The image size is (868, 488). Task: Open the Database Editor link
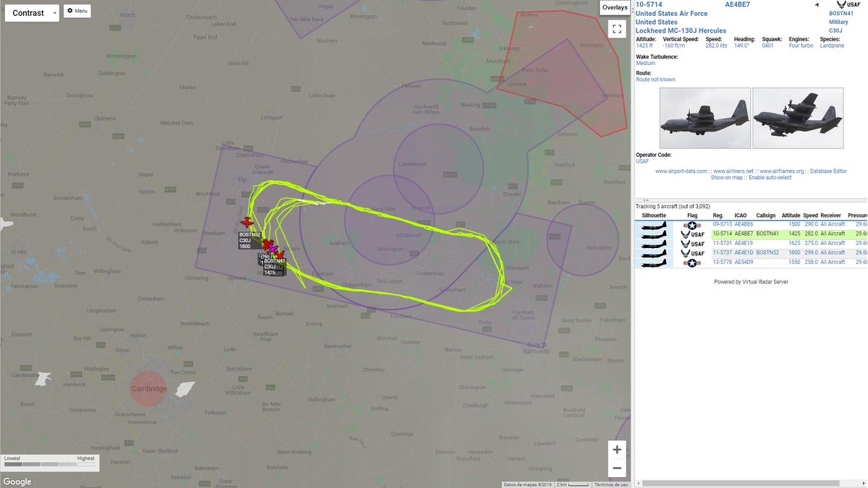point(828,171)
